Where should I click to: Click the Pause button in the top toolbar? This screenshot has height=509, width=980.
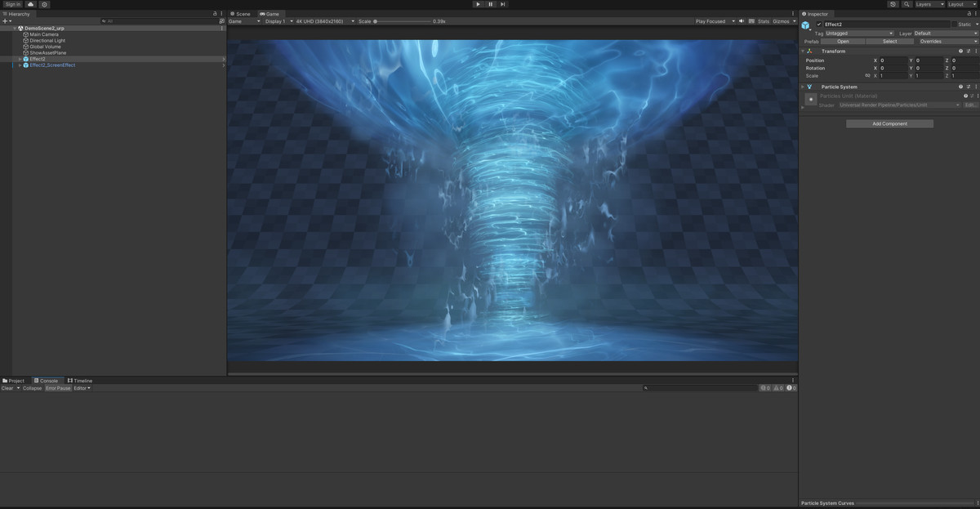[x=490, y=4]
